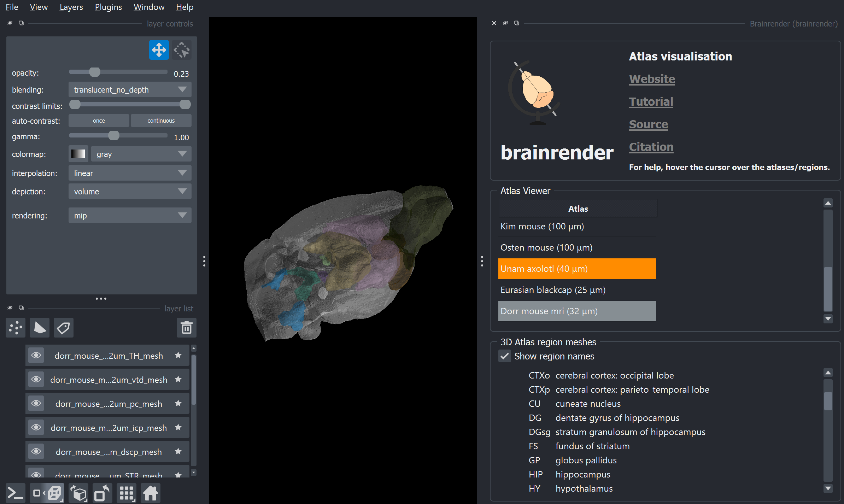This screenshot has height=504, width=844.
Task: Open the brainrender Tutorial link
Action: click(651, 101)
